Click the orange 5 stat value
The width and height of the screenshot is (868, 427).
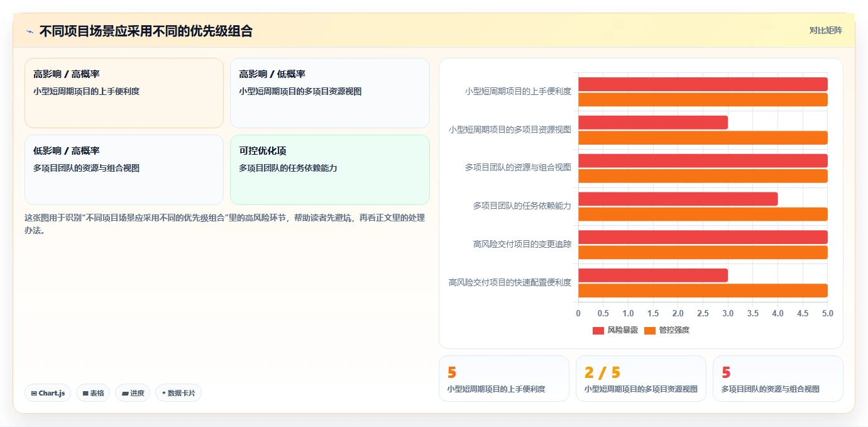(x=452, y=373)
